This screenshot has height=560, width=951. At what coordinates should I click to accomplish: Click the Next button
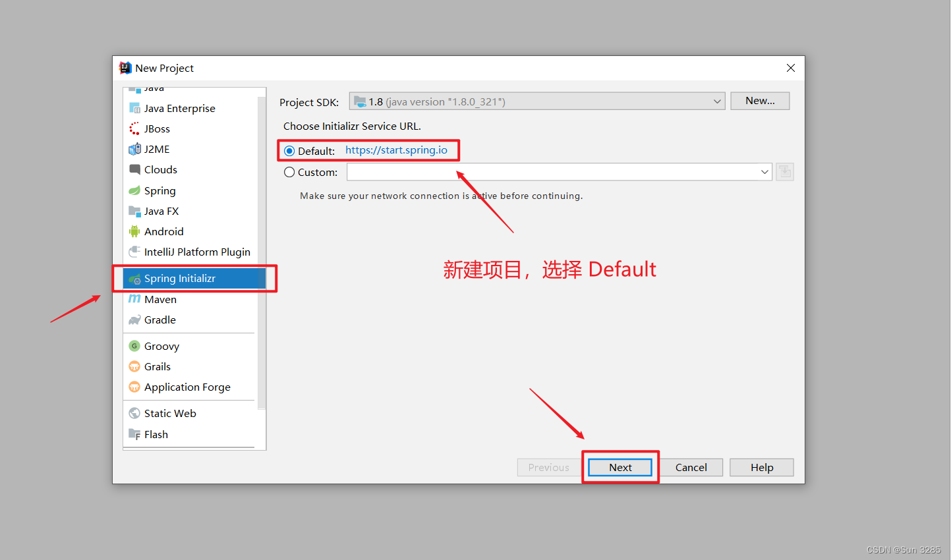pos(620,467)
